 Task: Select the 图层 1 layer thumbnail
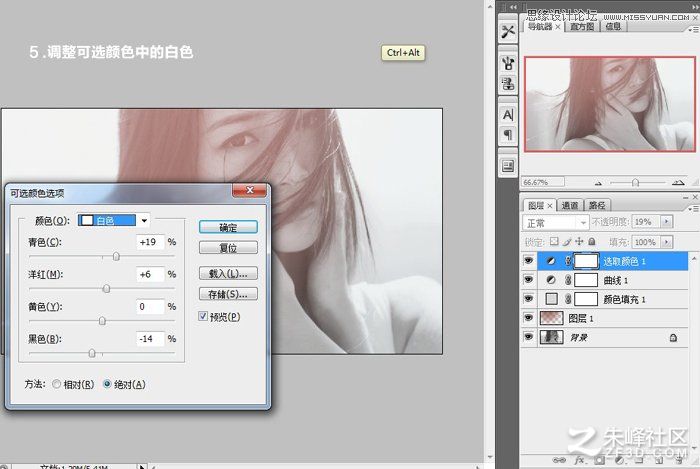551,318
